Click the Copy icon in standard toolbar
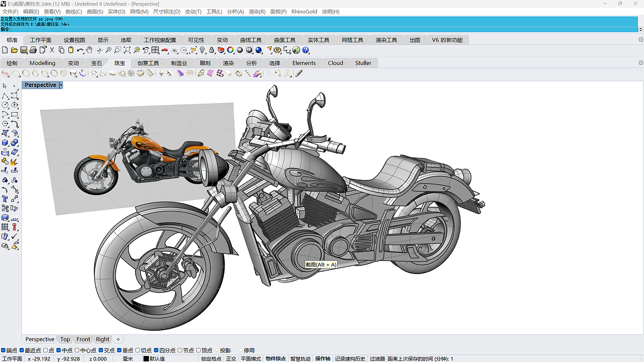This screenshot has height=362, width=644. pyautogui.click(x=61, y=50)
